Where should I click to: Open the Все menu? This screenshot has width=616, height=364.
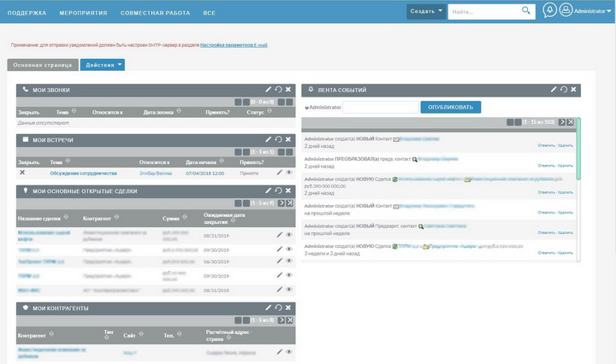(210, 13)
